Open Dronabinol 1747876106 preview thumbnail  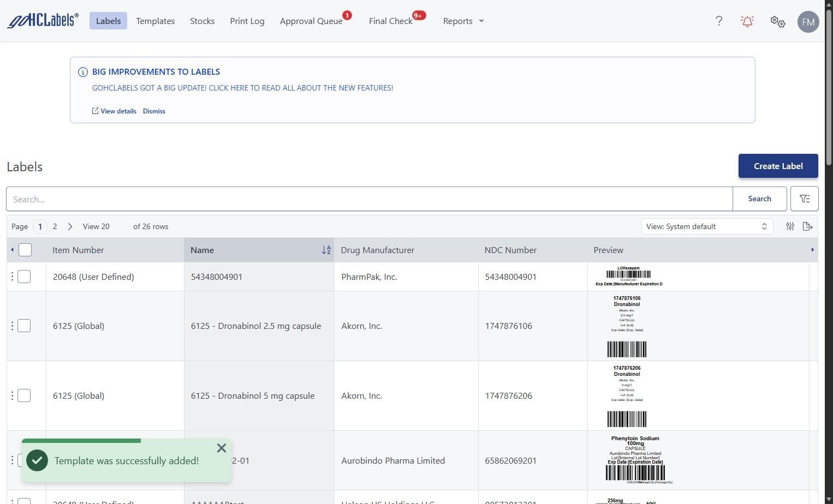click(x=627, y=326)
